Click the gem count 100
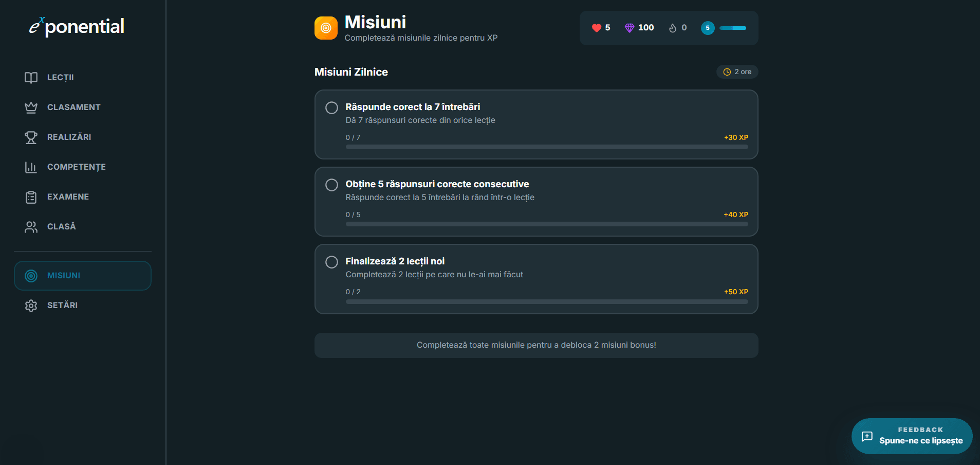980x465 pixels. click(646, 28)
